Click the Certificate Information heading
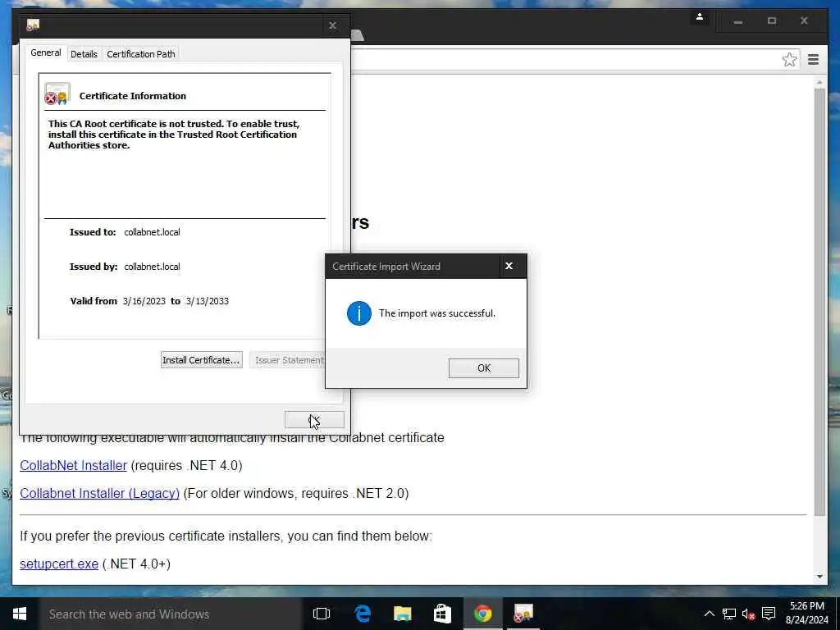The height and width of the screenshot is (630, 840). pos(133,96)
